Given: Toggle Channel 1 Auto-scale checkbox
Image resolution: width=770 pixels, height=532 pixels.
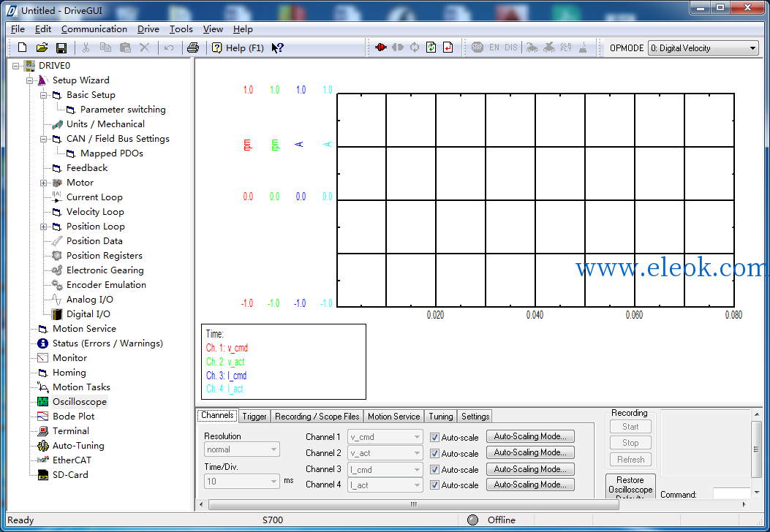Looking at the screenshot, I should pyautogui.click(x=434, y=437).
